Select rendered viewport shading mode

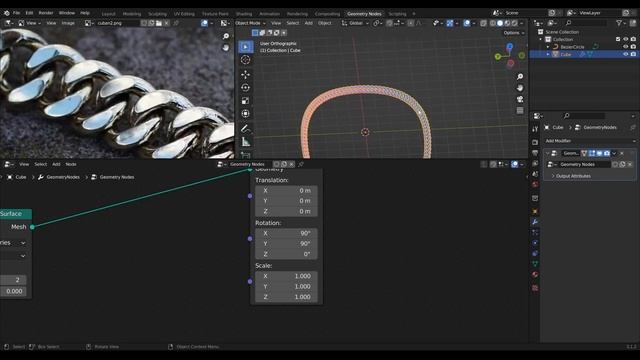coord(515,23)
